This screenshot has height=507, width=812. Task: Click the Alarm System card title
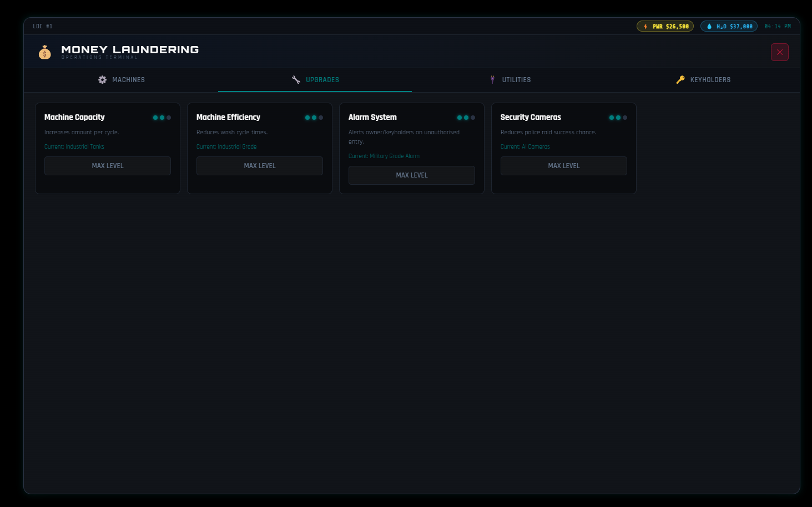coord(372,117)
